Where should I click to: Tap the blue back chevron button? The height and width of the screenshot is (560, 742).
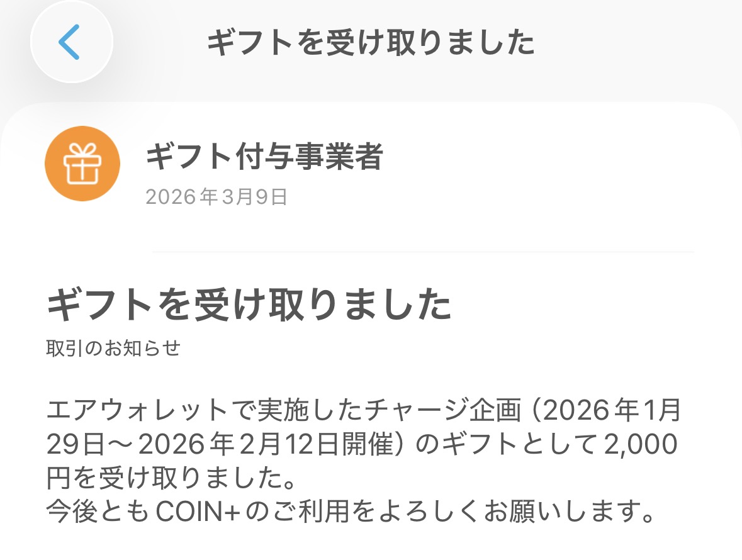(x=70, y=42)
